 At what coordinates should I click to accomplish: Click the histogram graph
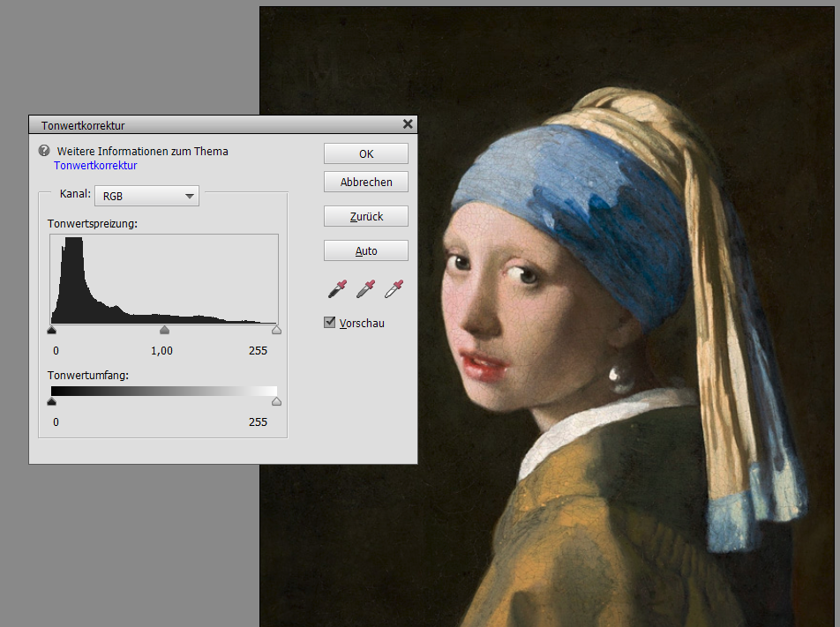[x=164, y=279]
